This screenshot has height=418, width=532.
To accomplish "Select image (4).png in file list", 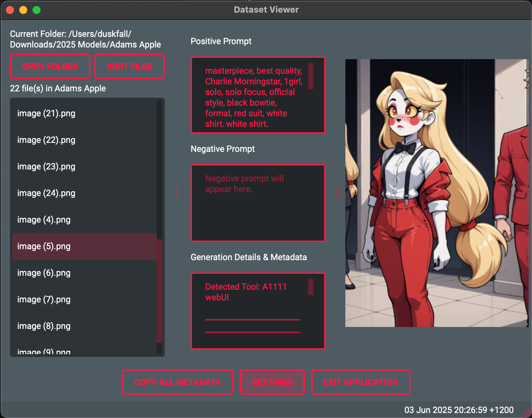I will pos(85,220).
